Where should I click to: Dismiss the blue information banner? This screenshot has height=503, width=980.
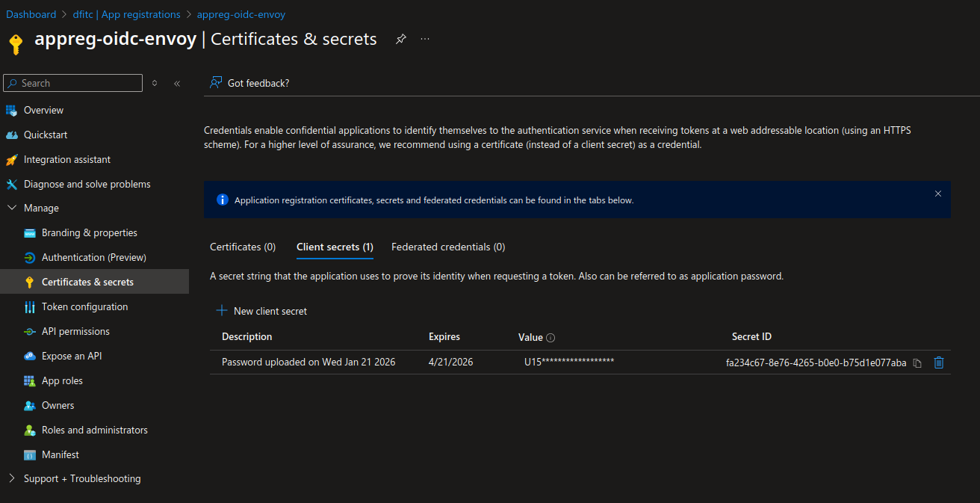[938, 194]
